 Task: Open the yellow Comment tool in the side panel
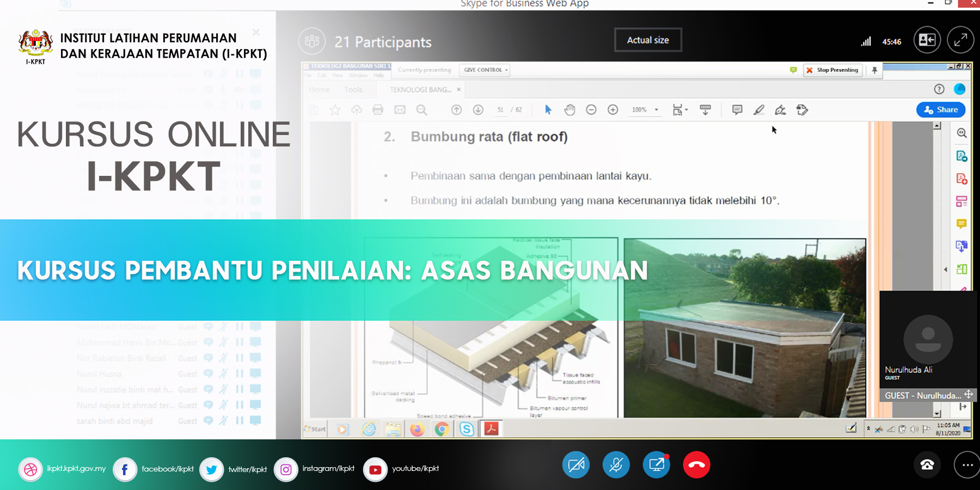[x=962, y=224]
